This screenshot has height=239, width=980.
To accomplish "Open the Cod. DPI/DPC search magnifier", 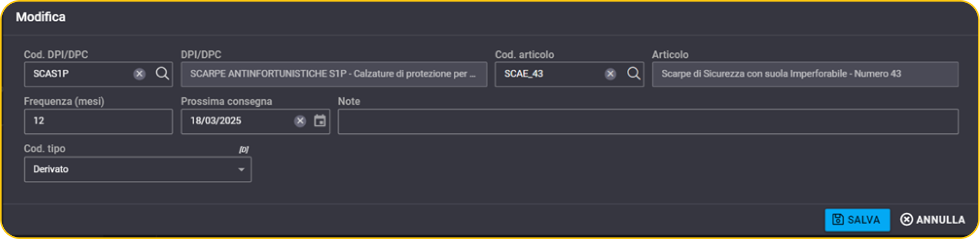I will tap(163, 73).
